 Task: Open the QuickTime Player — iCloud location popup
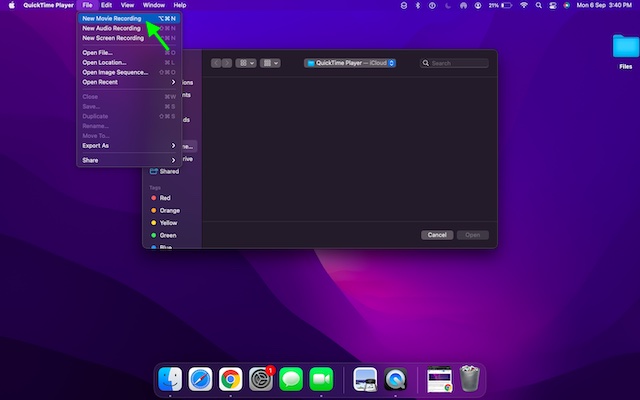tap(350, 63)
